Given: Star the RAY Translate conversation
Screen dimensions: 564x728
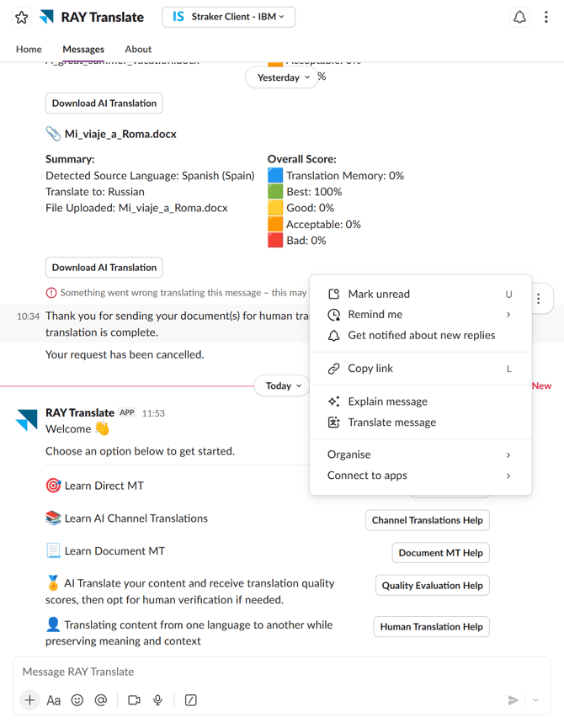Looking at the screenshot, I should pos(22,17).
